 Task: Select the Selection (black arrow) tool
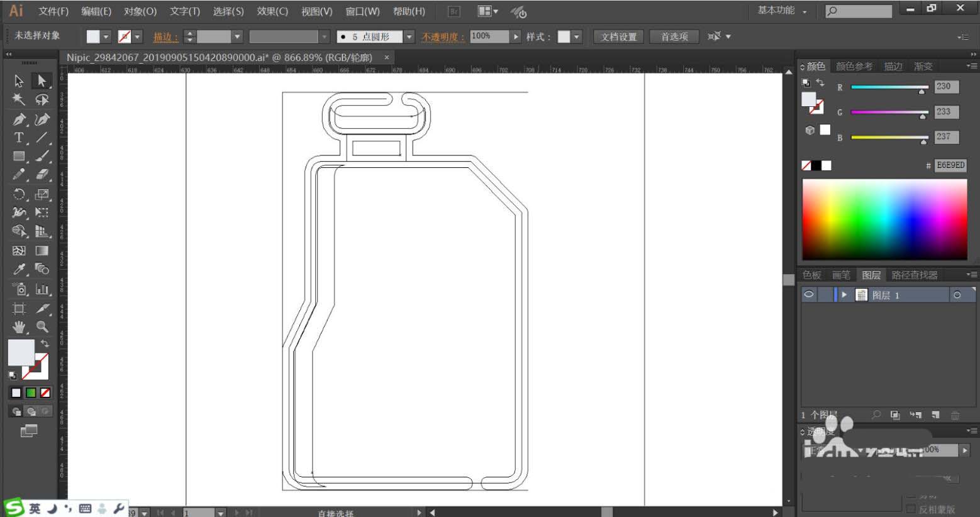click(19, 81)
